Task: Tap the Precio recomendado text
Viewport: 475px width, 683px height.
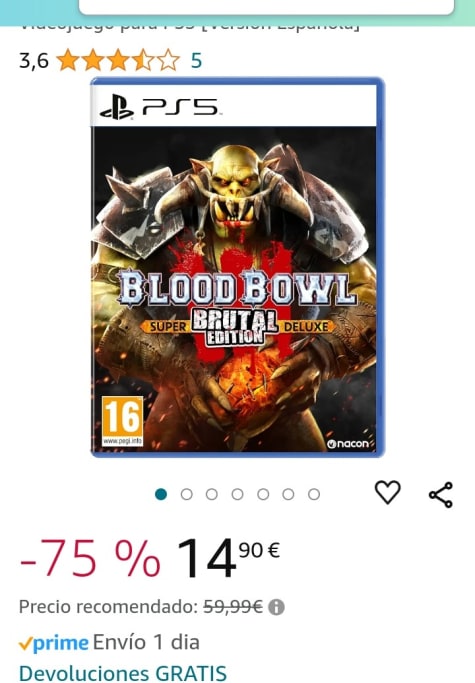Action: [x=109, y=606]
